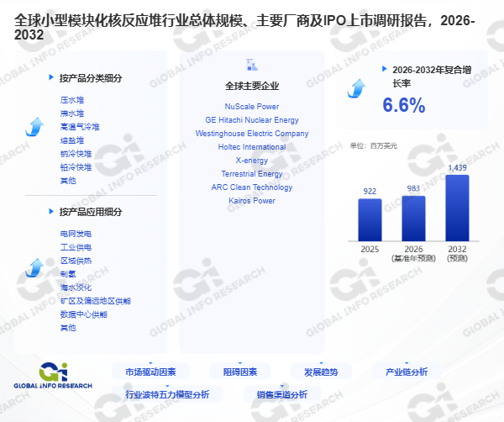The height and width of the screenshot is (422, 504).
Task: Click the growth arrow icon next to 6.6%
Action: [356, 88]
